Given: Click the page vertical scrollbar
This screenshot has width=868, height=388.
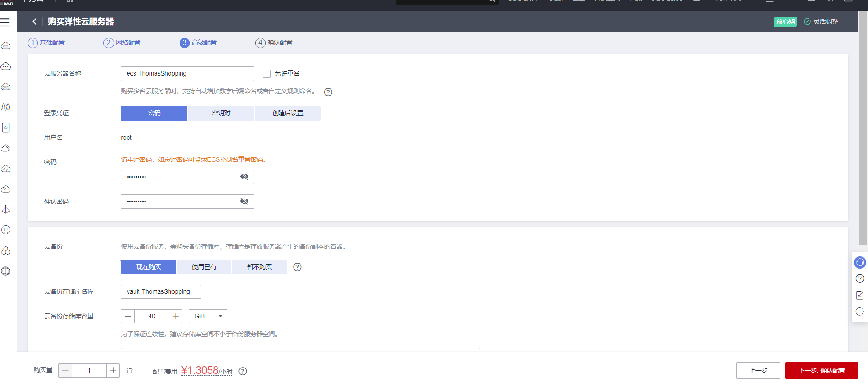Looking at the screenshot, I should (x=863, y=128).
